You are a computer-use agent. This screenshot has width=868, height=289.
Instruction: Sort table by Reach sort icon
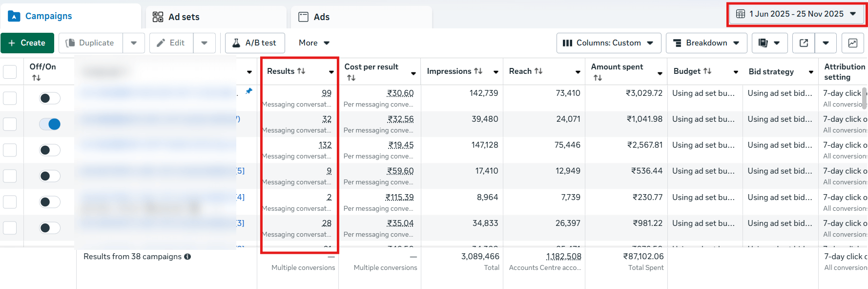click(538, 71)
